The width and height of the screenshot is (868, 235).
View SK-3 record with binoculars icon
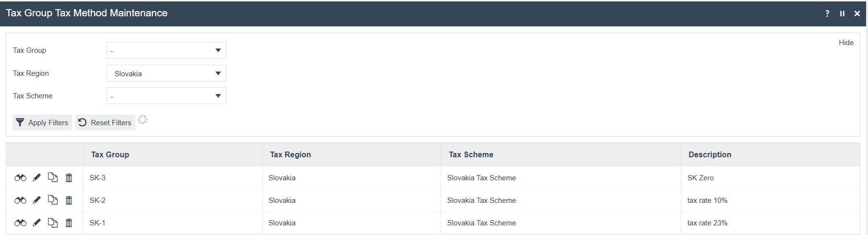[x=20, y=178]
